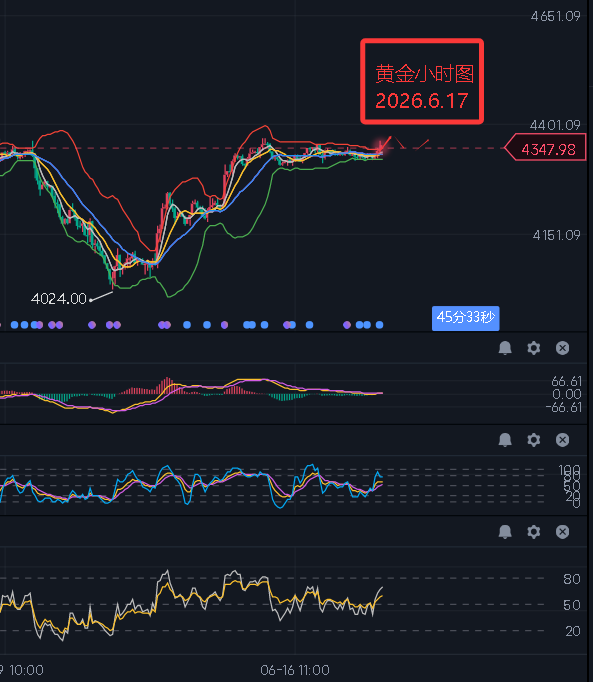Click the leftmost blue event dot marker
Screen dimensions: 593x682
tap(14, 324)
